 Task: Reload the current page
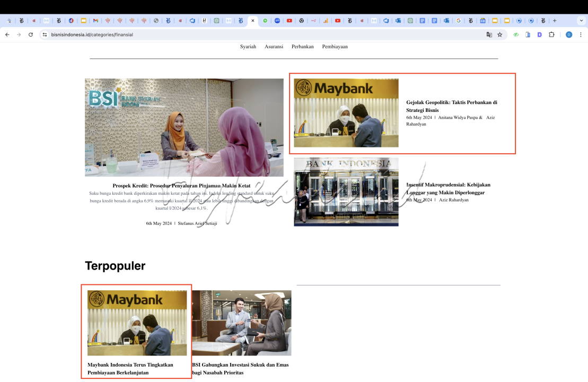(x=31, y=34)
